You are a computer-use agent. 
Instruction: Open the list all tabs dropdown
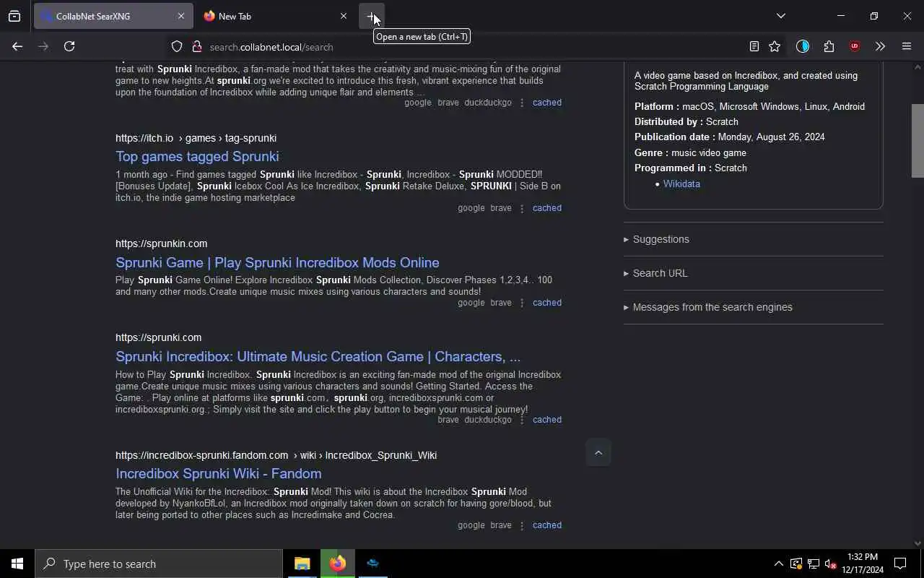click(x=780, y=16)
